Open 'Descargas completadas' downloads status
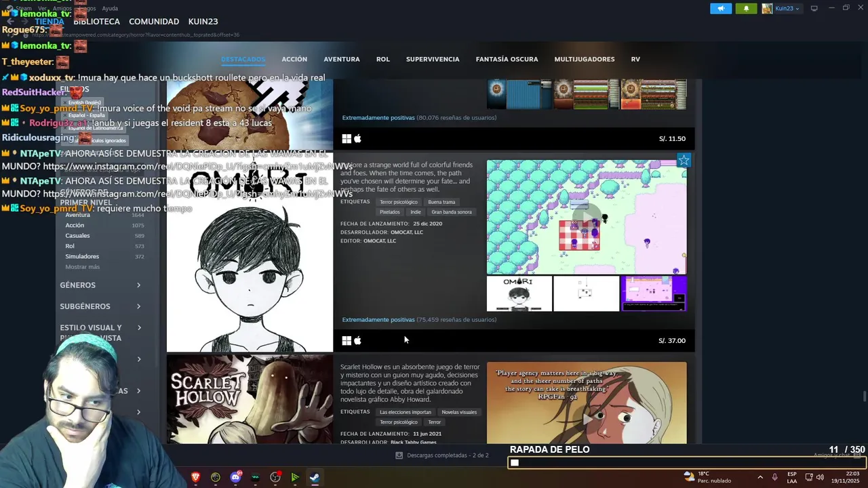868x488 pixels. point(442,455)
